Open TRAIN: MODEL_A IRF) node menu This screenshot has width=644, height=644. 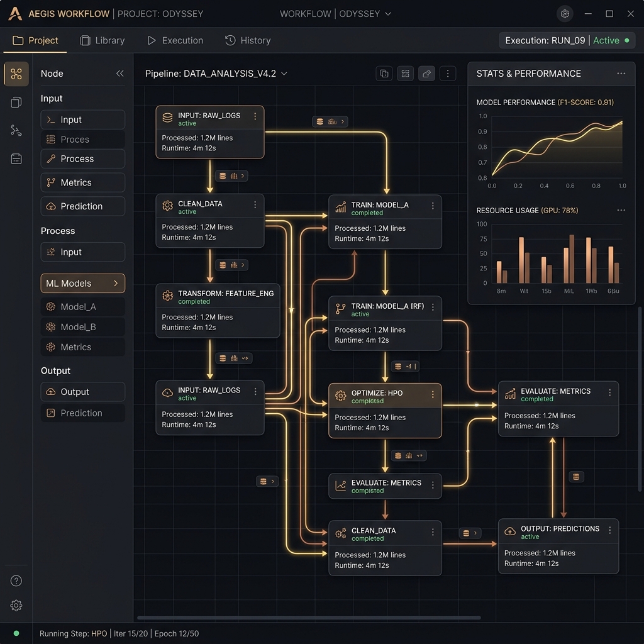[x=433, y=307]
